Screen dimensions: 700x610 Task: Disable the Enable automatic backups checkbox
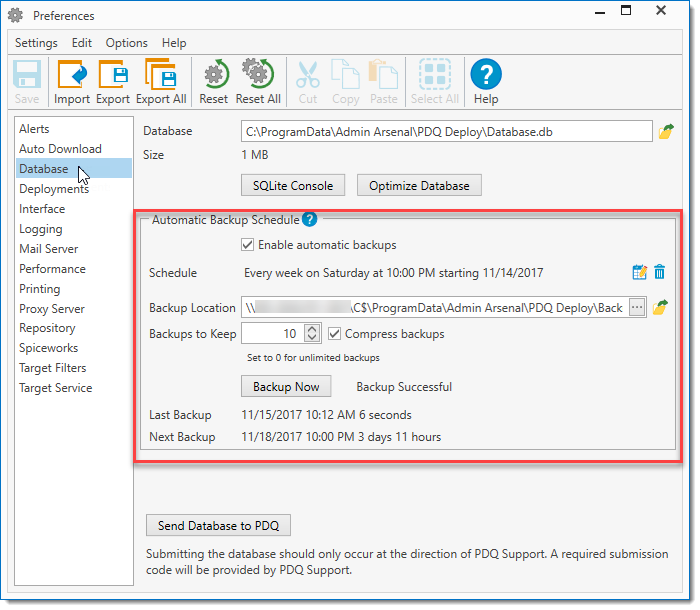point(248,245)
